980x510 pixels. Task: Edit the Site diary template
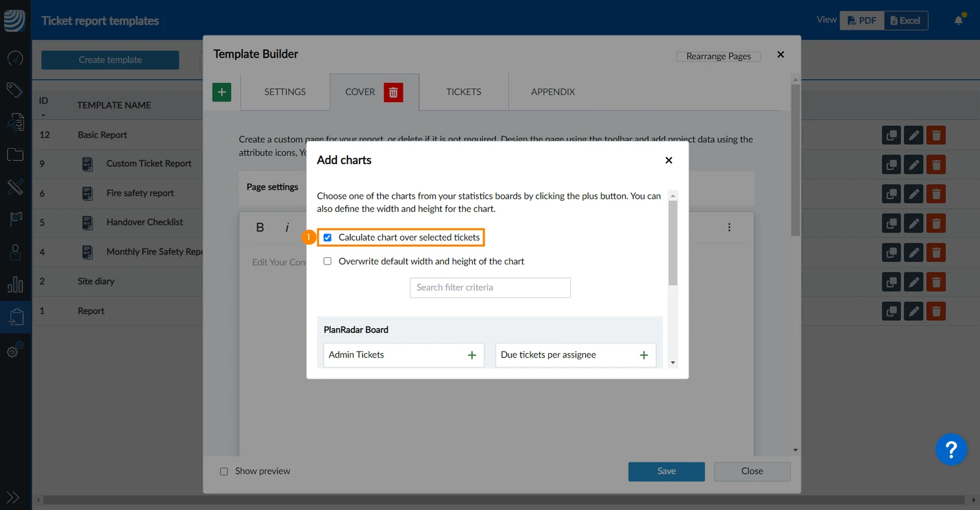coord(913,282)
